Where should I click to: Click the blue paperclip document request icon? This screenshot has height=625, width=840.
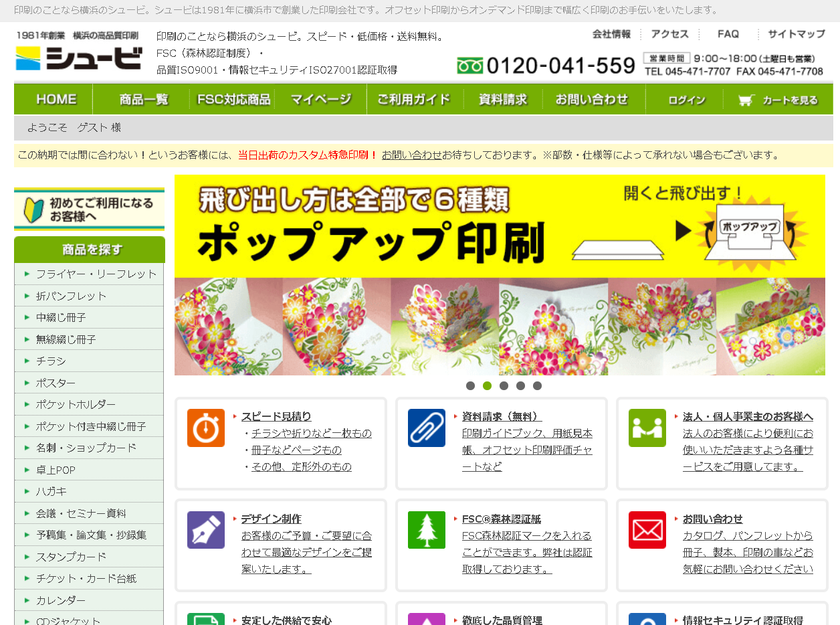pos(427,428)
